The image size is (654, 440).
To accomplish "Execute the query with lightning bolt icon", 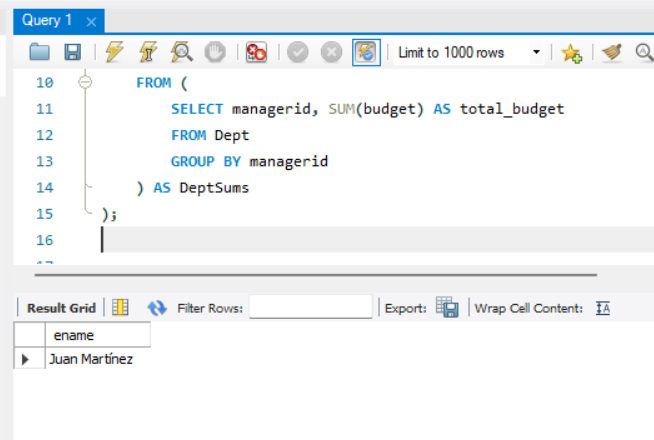I will (114, 53).
